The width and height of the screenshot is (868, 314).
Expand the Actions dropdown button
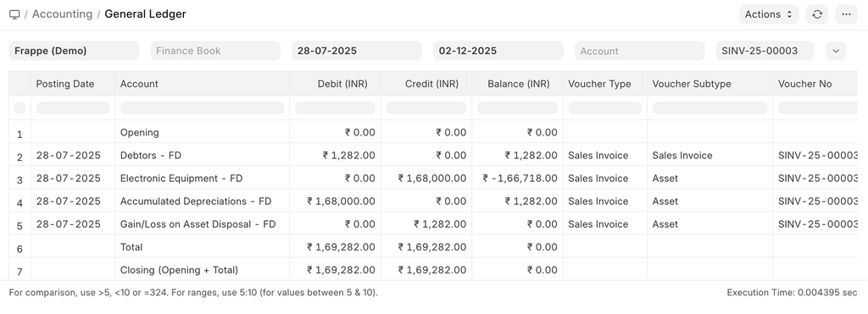pyautogui.click(x=769, y=14)
